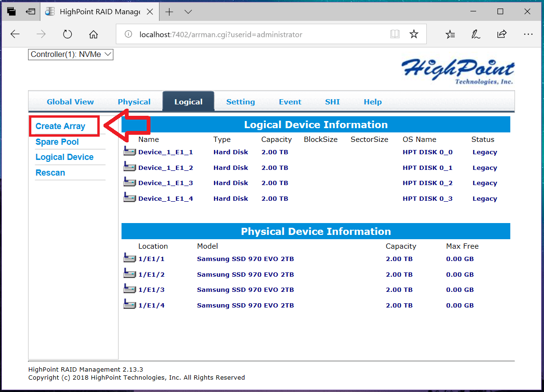Click OS name HPT DISK 0_2
544x392 pixels.
coord(427,183)
